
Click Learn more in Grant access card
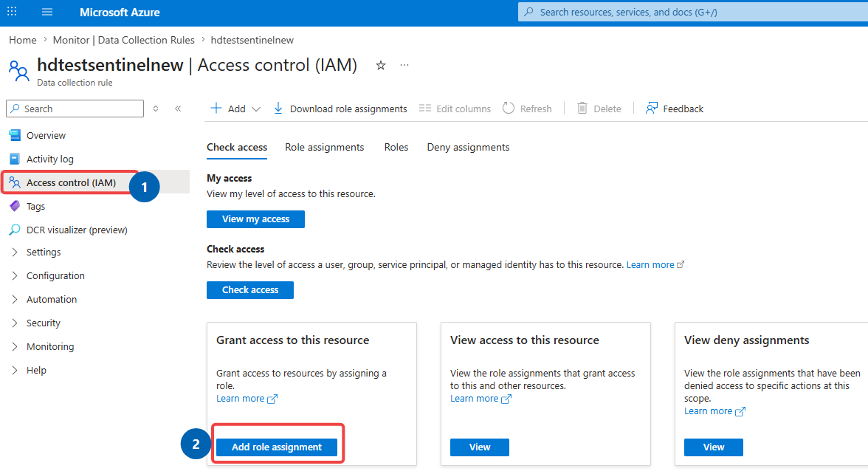[x=241, y=399]
